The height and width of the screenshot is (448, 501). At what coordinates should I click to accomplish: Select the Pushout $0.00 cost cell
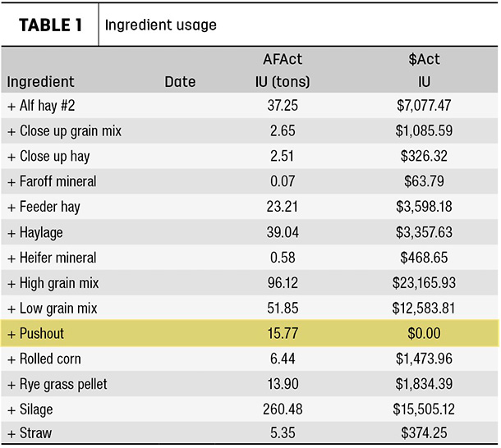tap(424, 333)
